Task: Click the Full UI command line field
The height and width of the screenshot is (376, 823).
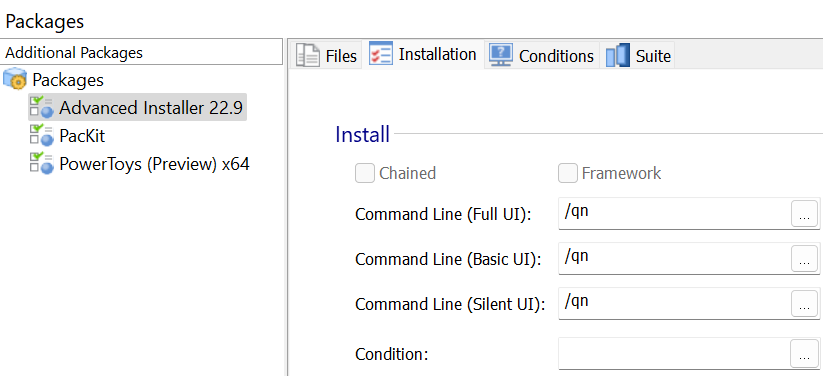Action: click(674, 214)
